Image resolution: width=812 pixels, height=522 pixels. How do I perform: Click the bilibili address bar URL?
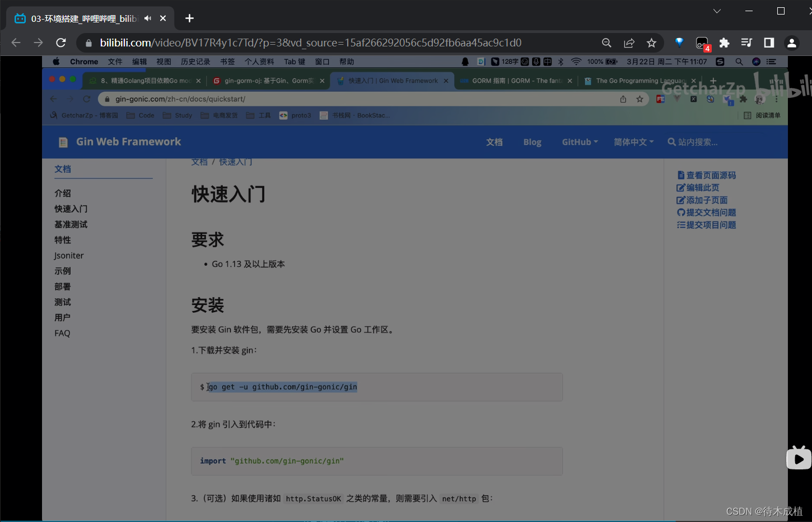point(311,43)
